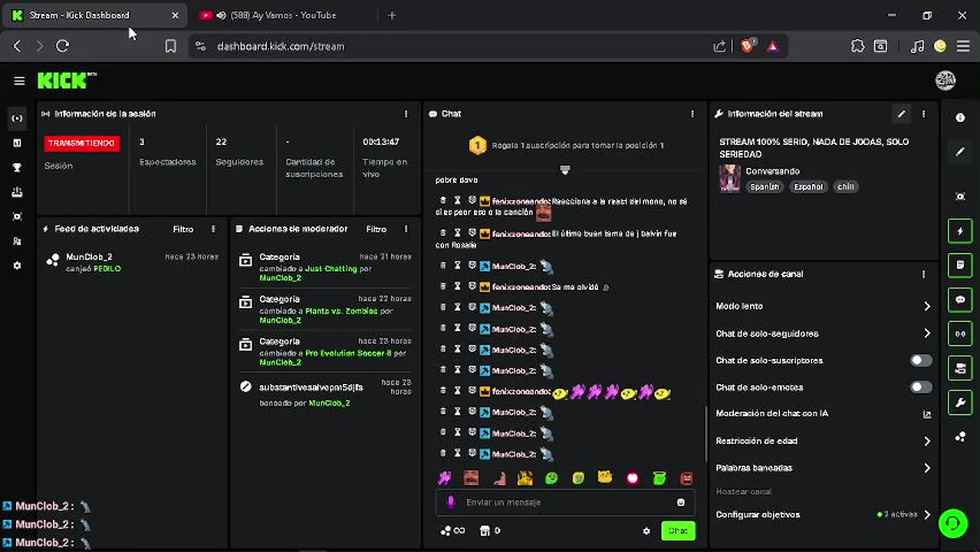980x552 pixels.
Task: Insert the purple clapping hands emote
Action: click(444, 478)
